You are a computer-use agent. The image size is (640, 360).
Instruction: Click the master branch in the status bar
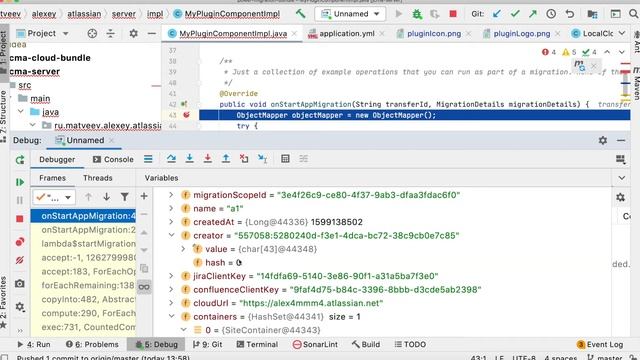605,357
